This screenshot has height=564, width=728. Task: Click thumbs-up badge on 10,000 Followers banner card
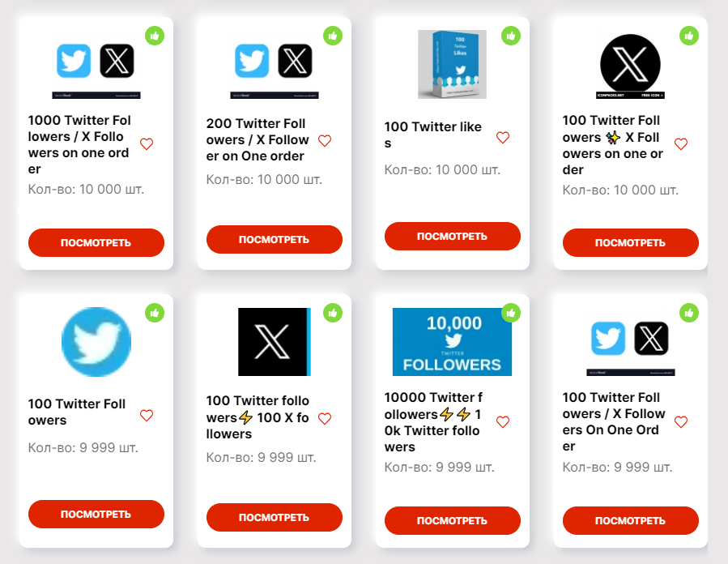[x=511, y=313]
